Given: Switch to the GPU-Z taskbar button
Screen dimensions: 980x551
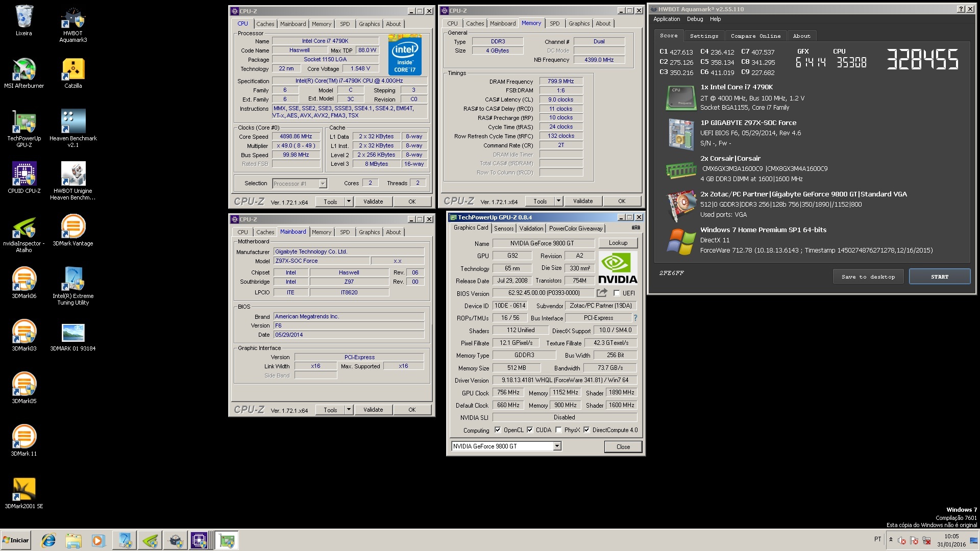Looking at the screenshot, I should [x=227, y=540].
